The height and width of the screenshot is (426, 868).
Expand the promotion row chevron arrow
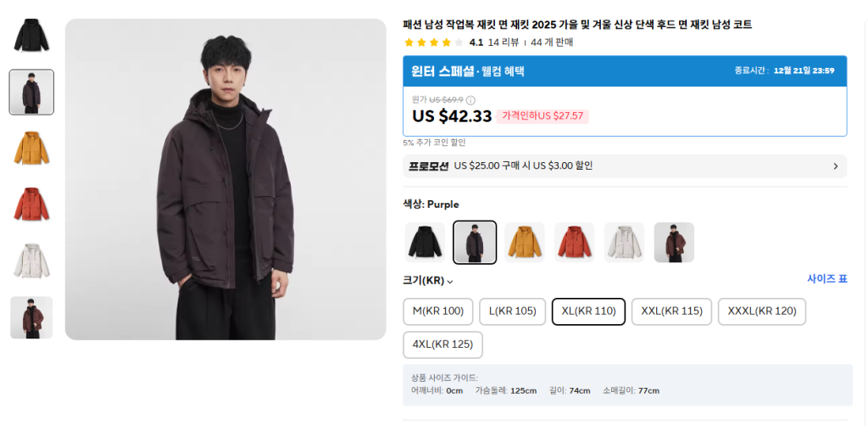pyautogui.click(x=835, y=166)
